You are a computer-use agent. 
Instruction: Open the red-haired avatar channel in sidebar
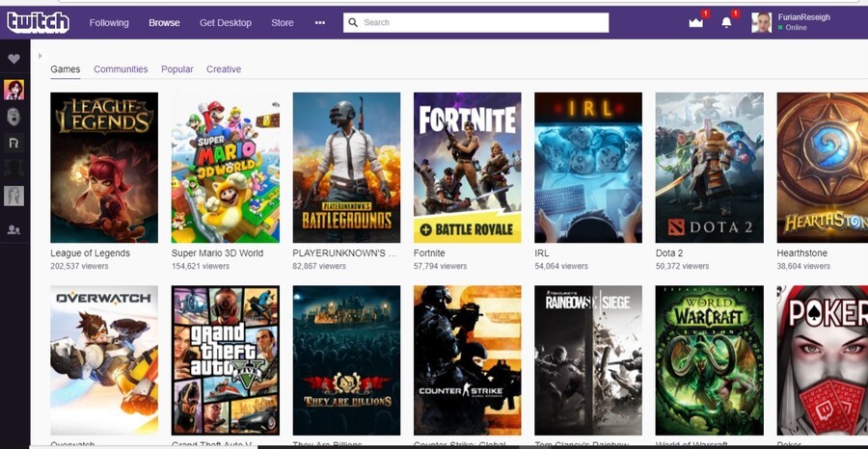click(14, 90)
